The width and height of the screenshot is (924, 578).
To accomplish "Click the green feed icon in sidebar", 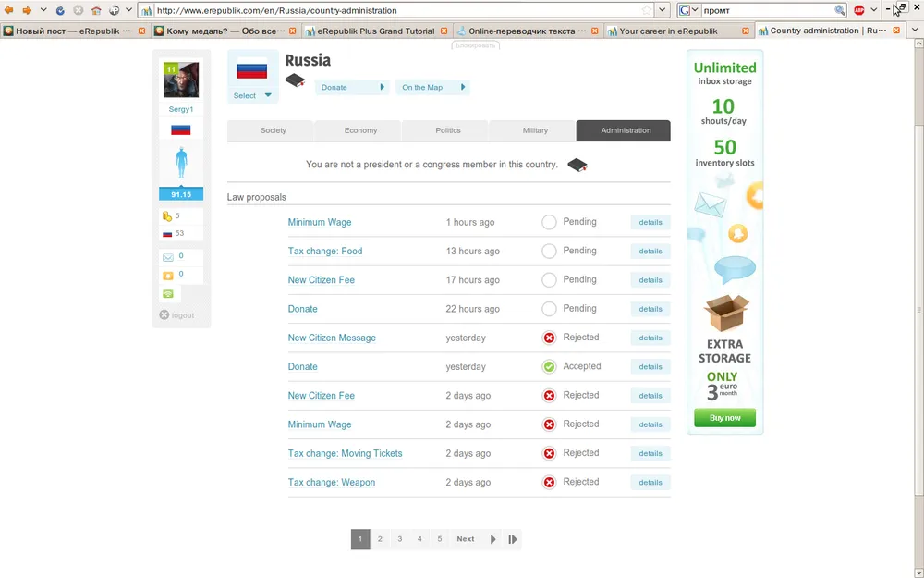I will click(168, 294).
